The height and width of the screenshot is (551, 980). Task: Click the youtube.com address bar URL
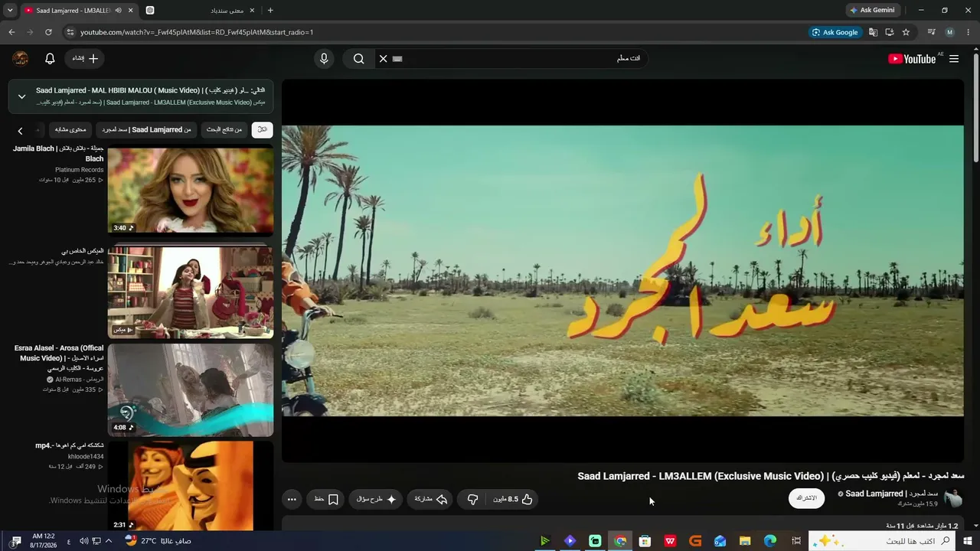pyautogui.click(x=197, y=32)
